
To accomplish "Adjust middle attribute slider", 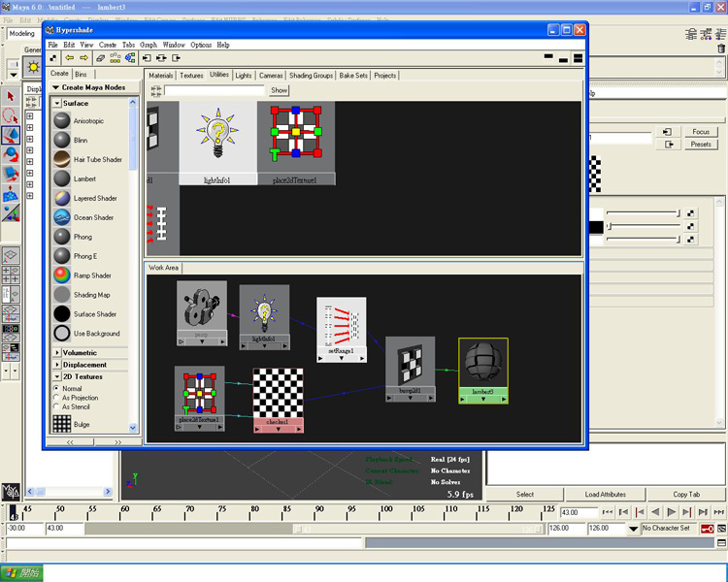I will click(x=643, y=226).
